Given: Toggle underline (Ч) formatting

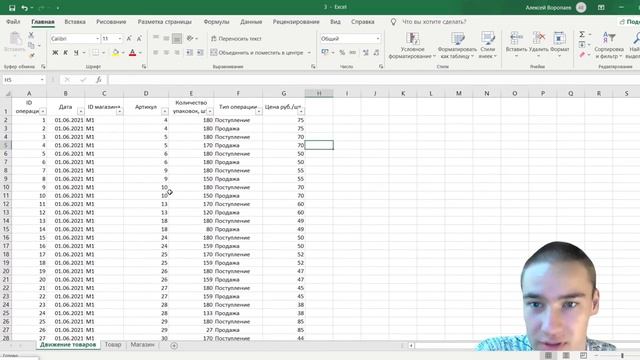Looking at the screenshot, I should click(76, 53).
